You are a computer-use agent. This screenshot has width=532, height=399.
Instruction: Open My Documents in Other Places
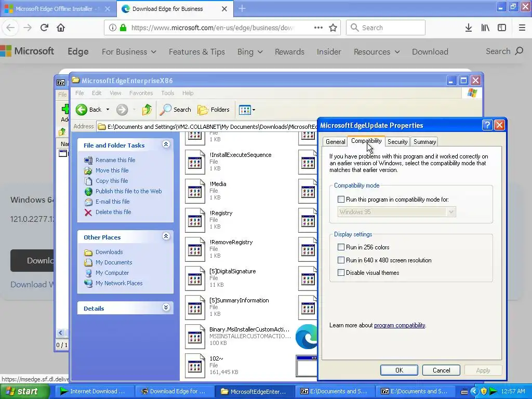[114, 262]
